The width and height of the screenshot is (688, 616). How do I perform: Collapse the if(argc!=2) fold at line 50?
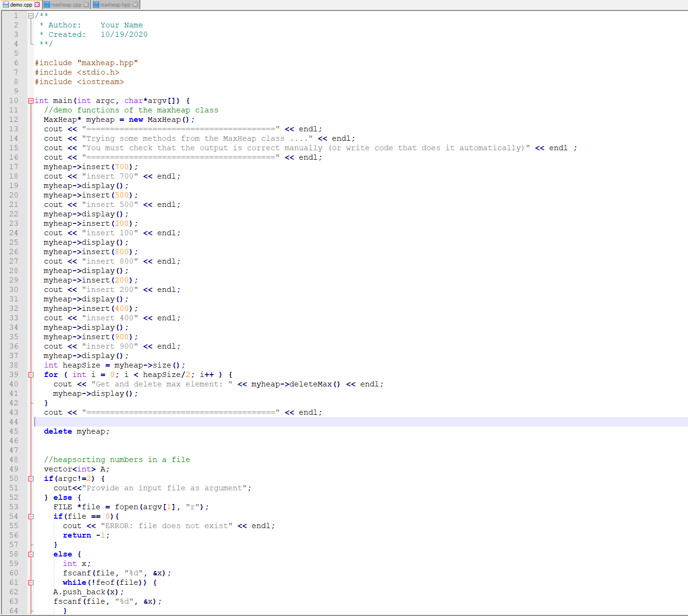[31, 479]
